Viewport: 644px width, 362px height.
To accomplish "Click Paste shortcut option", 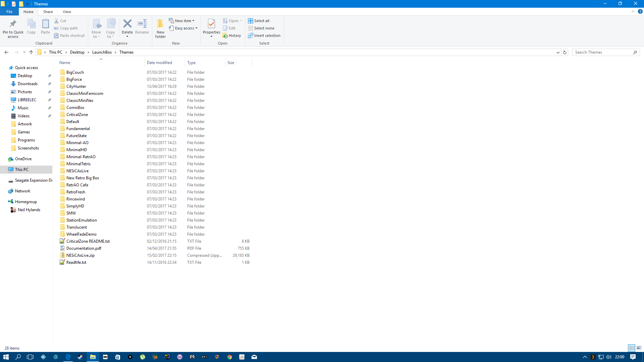I will [69, 36].
